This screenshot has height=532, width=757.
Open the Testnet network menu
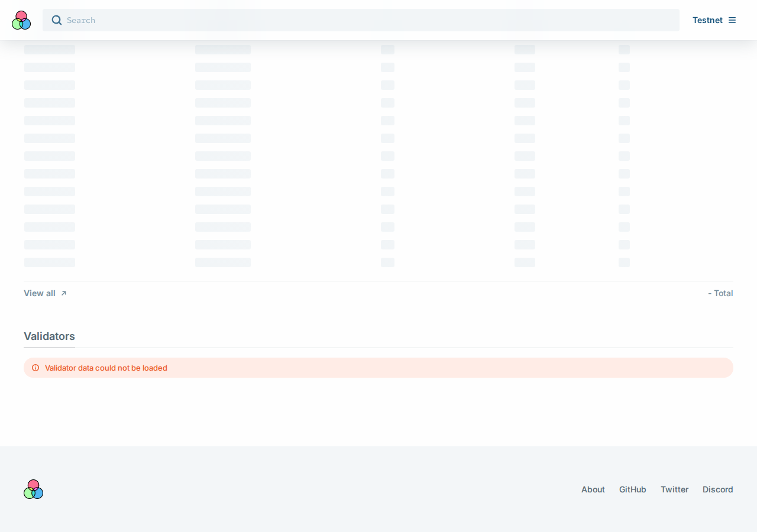tap(714, 20)
